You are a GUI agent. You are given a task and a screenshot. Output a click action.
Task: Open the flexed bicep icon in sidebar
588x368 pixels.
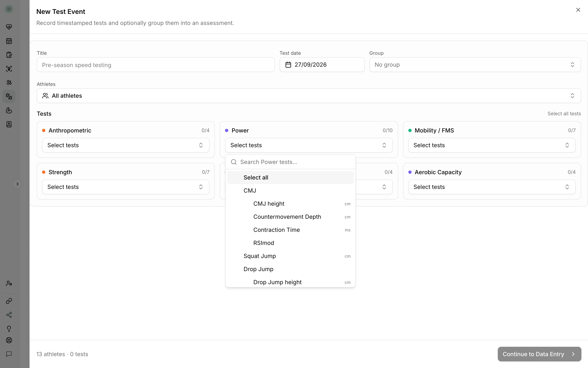pyautogui.click(x=9, y=110)
